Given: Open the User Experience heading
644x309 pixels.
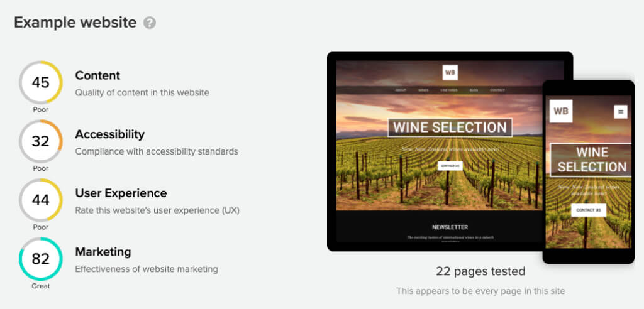Looking at the screenshot, I should click(121, 193).
